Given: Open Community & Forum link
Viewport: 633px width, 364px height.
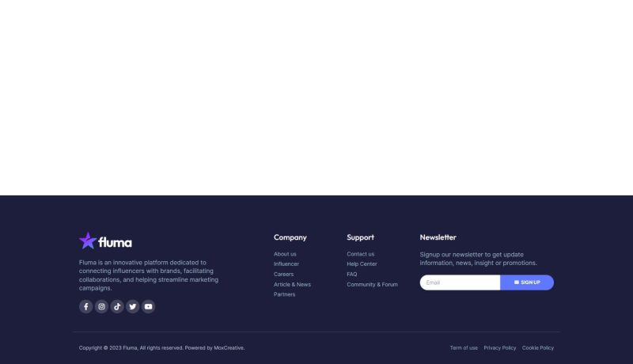Looking at the screenshot, I should (x=372, y=284).
